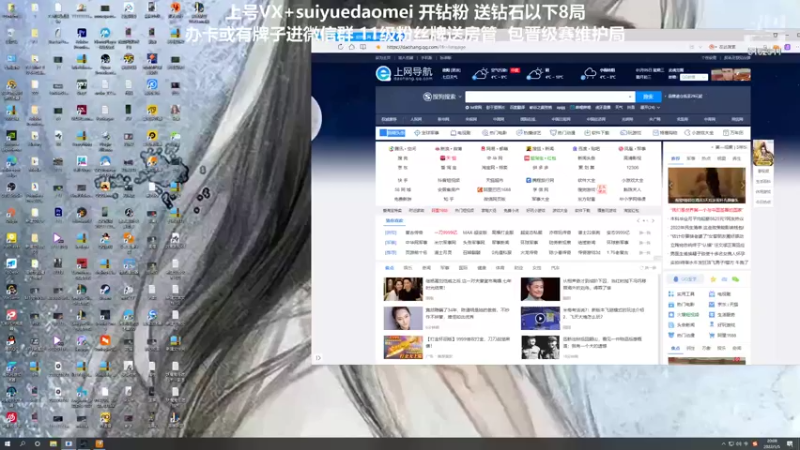Open Cortana circle on taskbar
The image size is (800, 450).
click(x=37, y=444)
